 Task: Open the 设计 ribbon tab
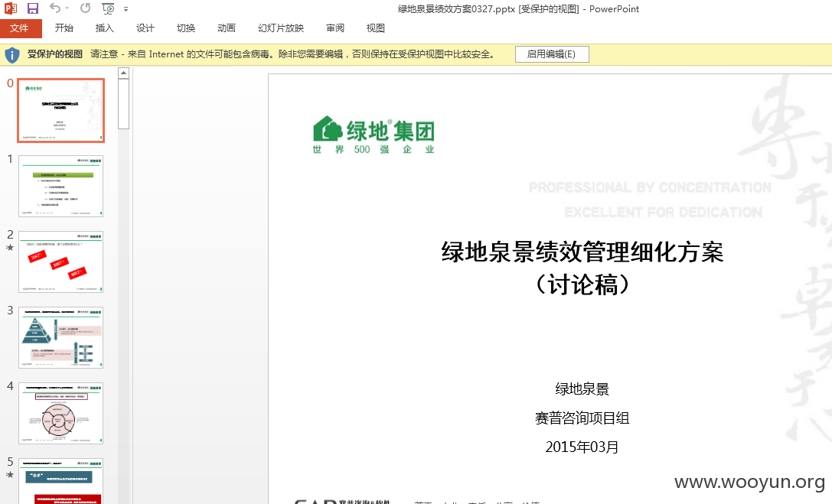[x=145, y=28]
